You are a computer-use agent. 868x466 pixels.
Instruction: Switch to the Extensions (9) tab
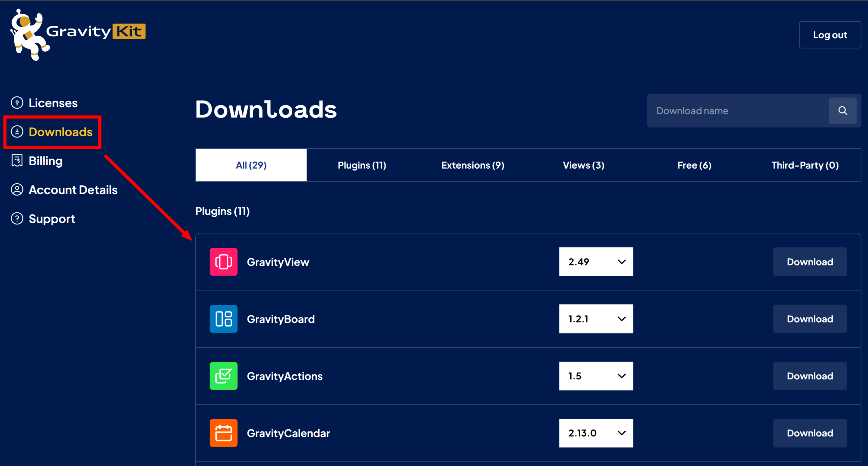pos(473,165)
